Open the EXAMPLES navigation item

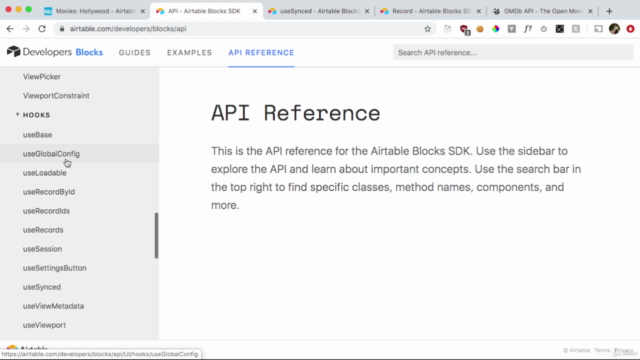click(x=189, y=53)
